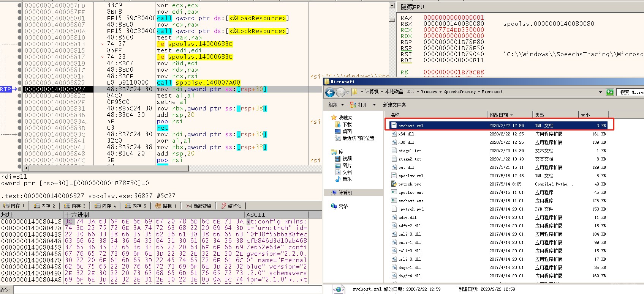Click the spoolsv.xml file icon
This screenshot has height=294, width=644.
[x=394, y=176]
